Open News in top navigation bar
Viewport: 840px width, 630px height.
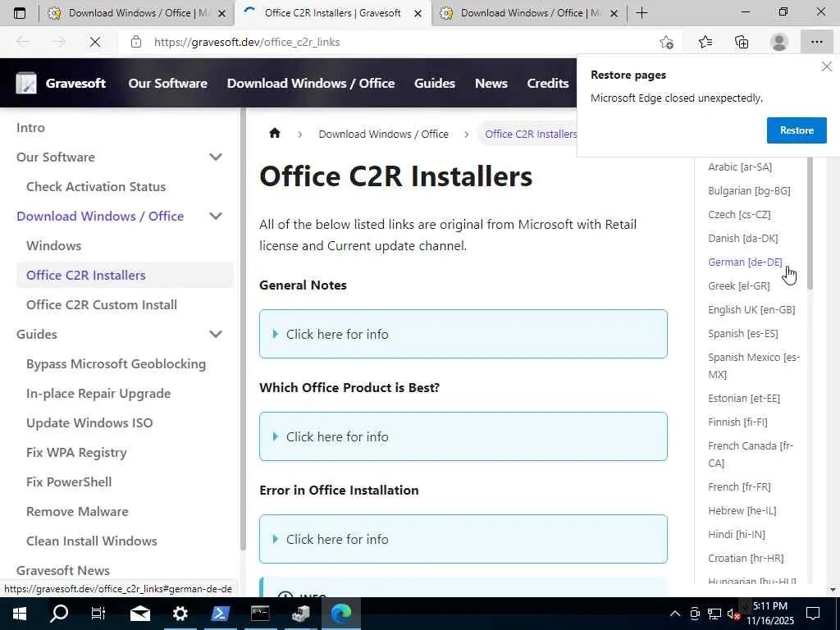[x=491, y=83]
